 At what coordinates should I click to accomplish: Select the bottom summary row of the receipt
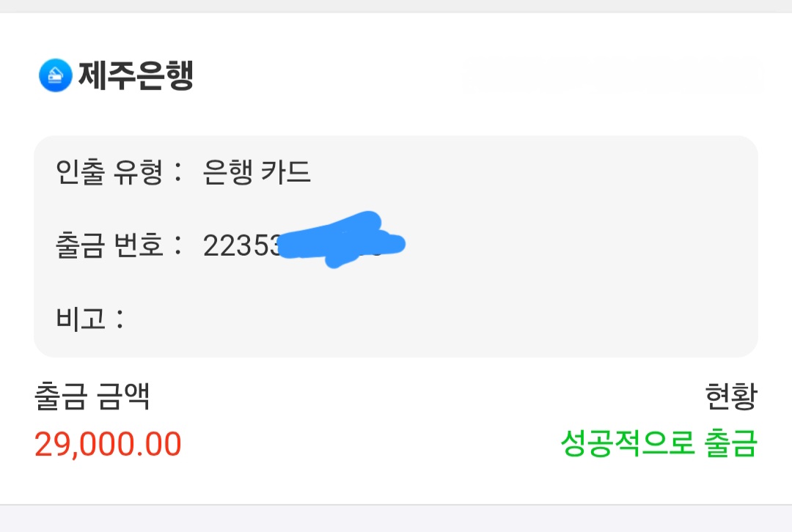point(396,421)
